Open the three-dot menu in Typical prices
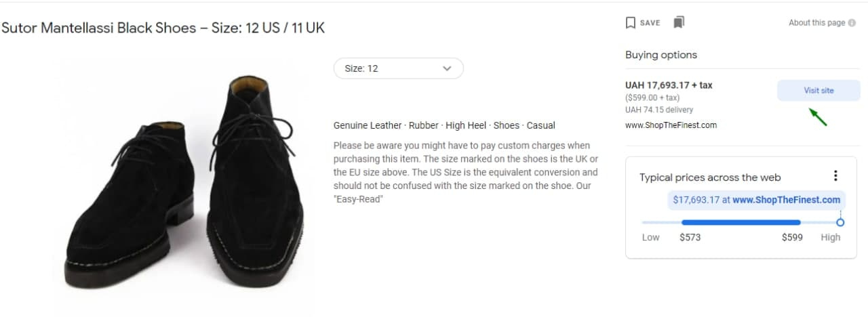The width and height of the screenshot is (868, 317). [x=835, y=176]
